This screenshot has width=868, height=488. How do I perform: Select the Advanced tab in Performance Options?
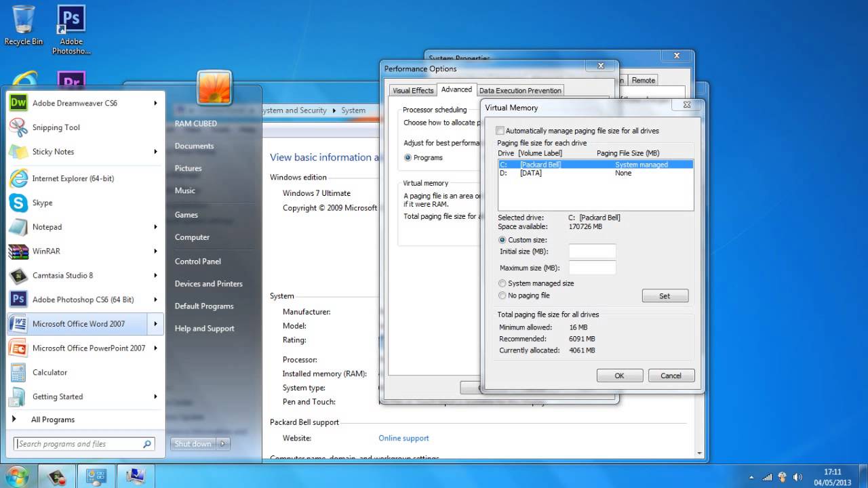456,89
